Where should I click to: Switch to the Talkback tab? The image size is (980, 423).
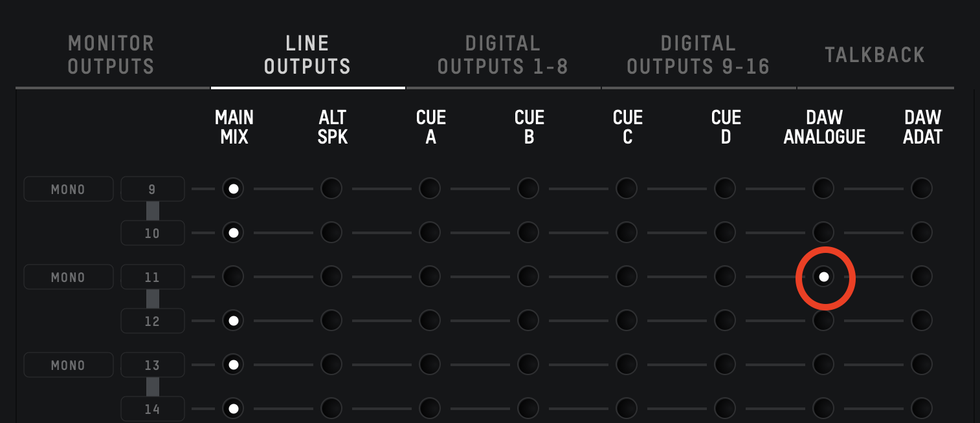(874, 54)
